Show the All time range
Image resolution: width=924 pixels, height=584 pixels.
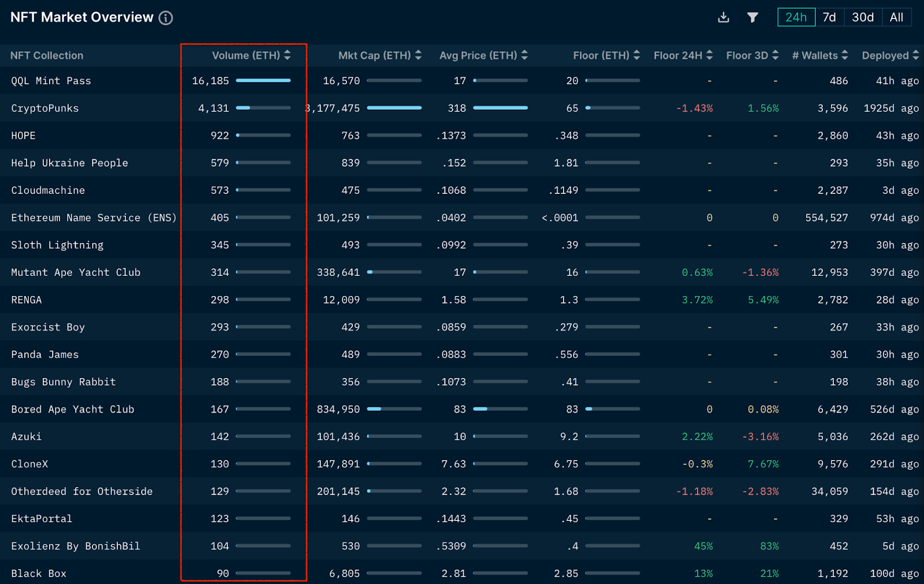tap(896, 17)
